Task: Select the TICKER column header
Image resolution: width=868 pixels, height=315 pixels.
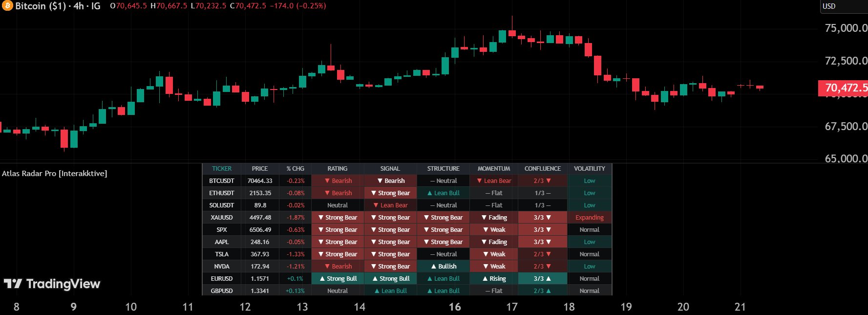Action: (x=222, y=169)
